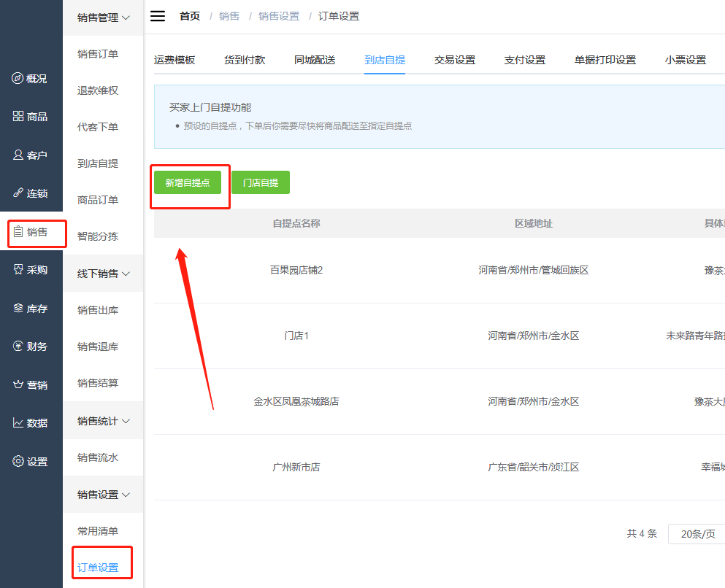Click the 自提点名称 column header
The width and height of the screenshot is (725, 588).
tap(296, 223)
